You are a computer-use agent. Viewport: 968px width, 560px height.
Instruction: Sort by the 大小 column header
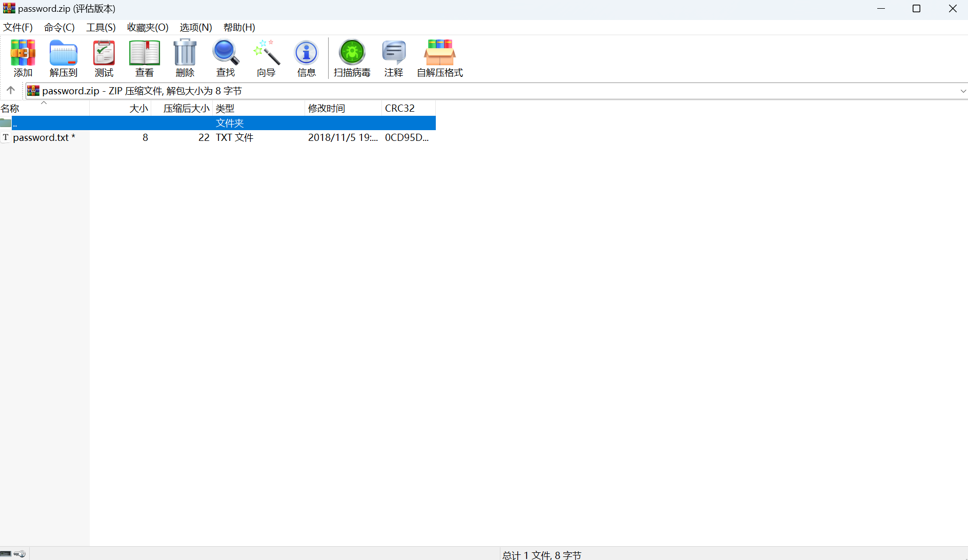click(x=120, y=108)
